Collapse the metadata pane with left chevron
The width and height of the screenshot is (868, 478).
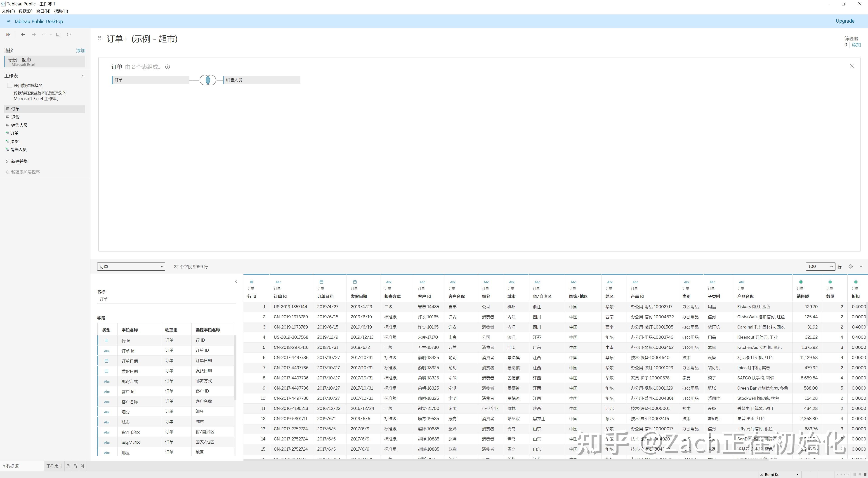pos(236,281)
